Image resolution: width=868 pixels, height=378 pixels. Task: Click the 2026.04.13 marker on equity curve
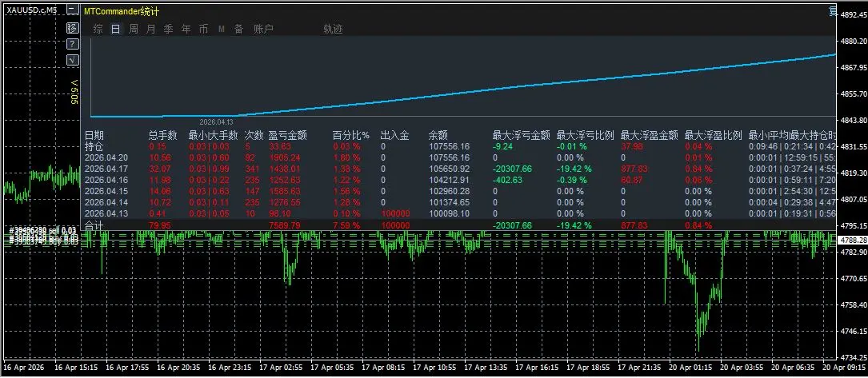[x=217, y=121]
